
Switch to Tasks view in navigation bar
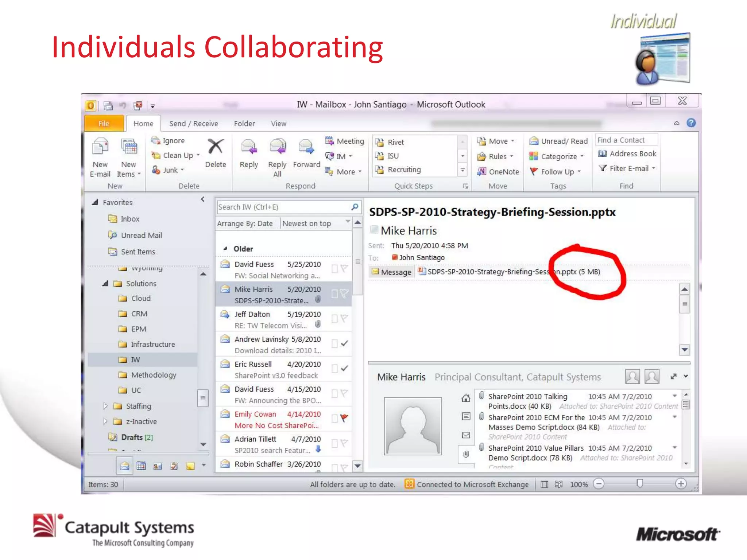click(174, 466)
